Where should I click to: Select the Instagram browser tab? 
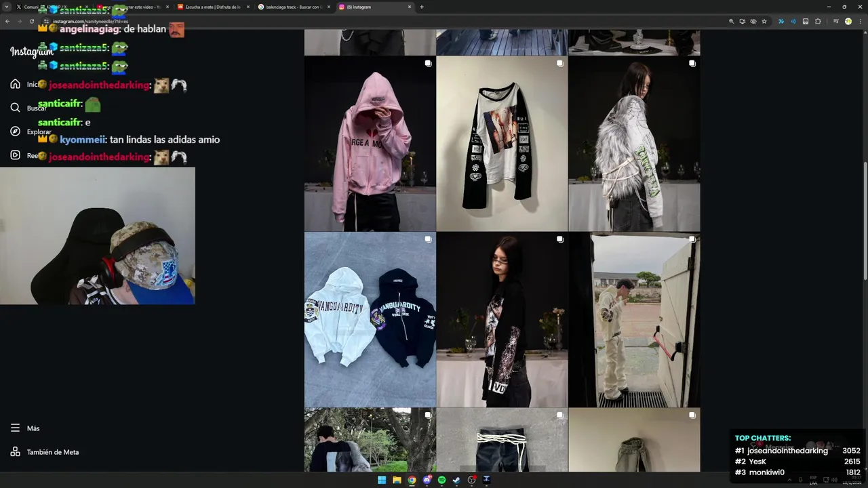pyautogui.click(x=375, y=7)
